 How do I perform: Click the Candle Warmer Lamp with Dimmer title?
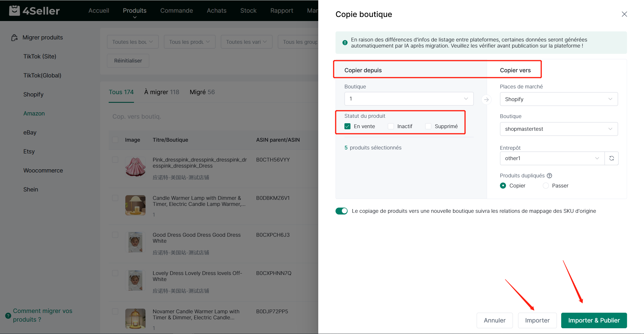[199, 201]
